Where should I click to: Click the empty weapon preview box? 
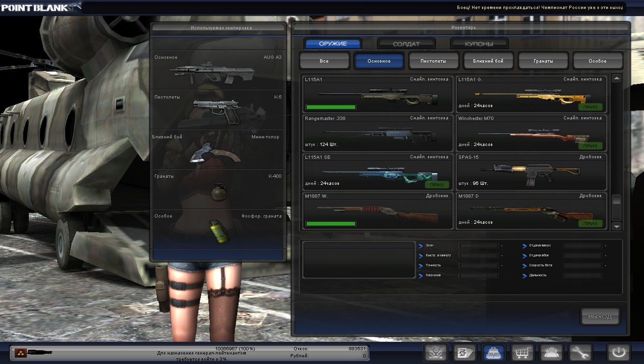(x=359, y=260)
